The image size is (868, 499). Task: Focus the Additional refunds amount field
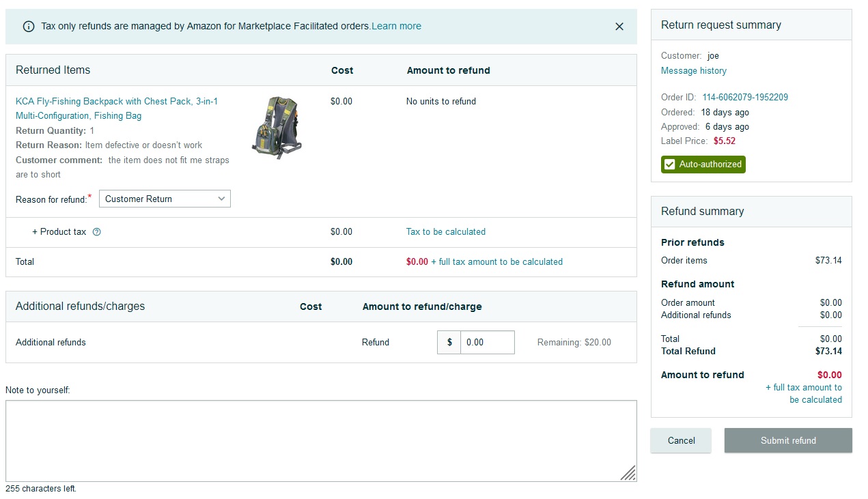pyautogui.click(x=487, y=343)
